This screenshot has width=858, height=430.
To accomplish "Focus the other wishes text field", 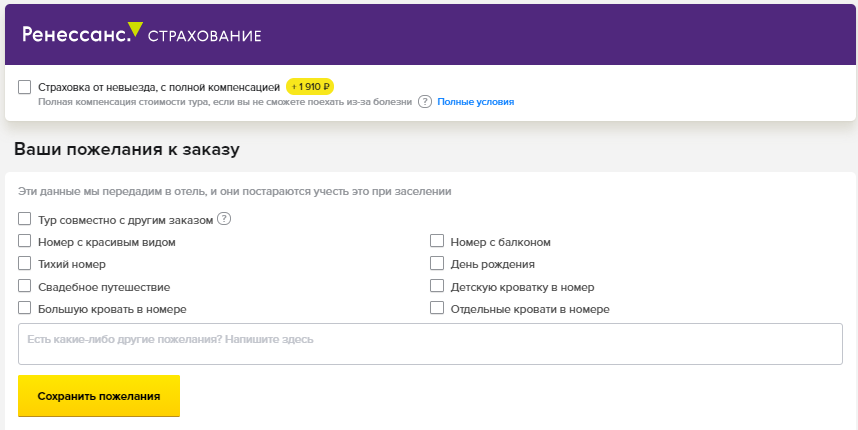I will (x=430, y=344).
